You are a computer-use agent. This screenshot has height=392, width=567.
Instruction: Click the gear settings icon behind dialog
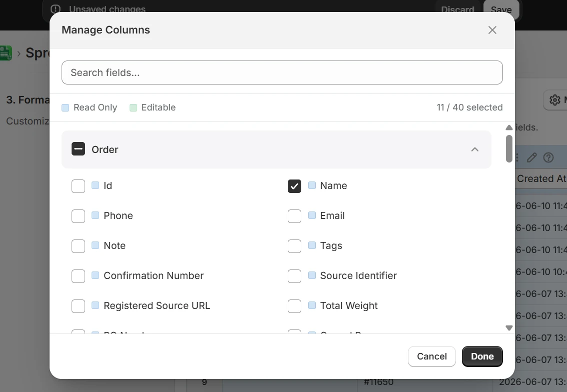click(x=554, y=99)
